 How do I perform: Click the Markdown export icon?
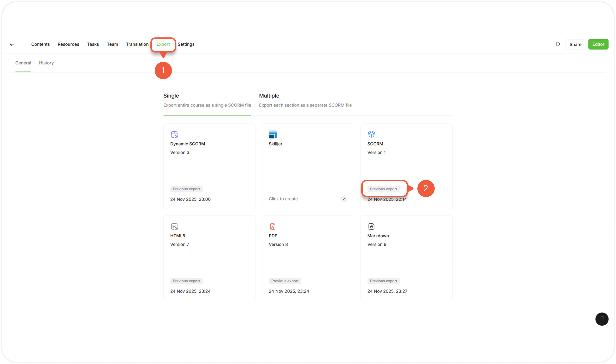(x=371, y=226)
